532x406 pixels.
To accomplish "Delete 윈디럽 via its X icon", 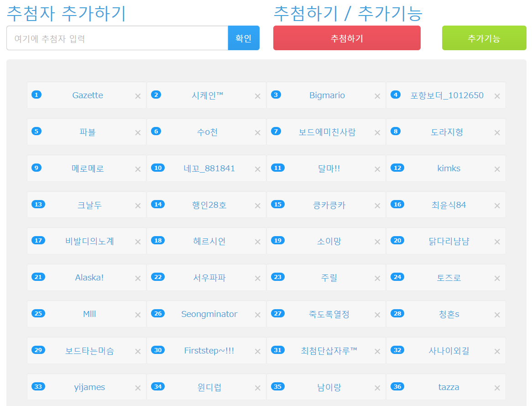I will (x=257, y=388).
